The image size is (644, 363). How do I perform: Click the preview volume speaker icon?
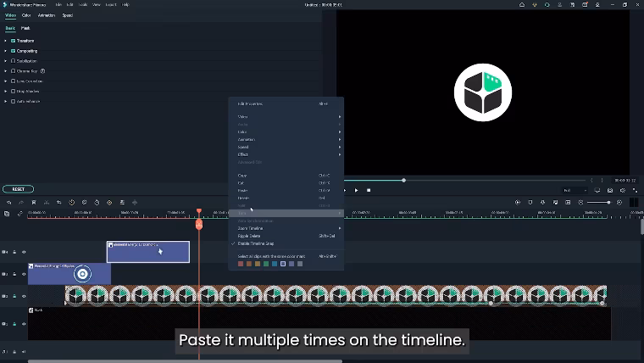click(x=623, y=190)
